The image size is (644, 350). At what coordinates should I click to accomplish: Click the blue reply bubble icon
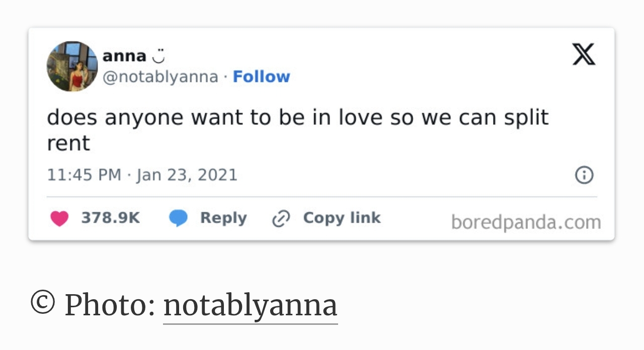178,218
